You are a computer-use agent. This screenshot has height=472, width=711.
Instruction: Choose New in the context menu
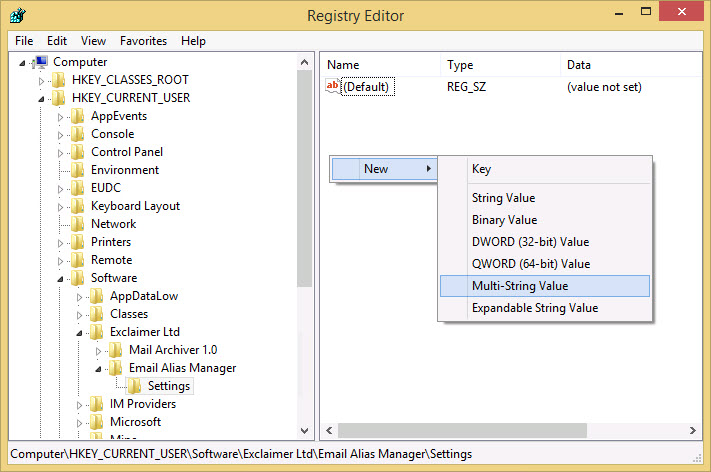pos(385,169)
